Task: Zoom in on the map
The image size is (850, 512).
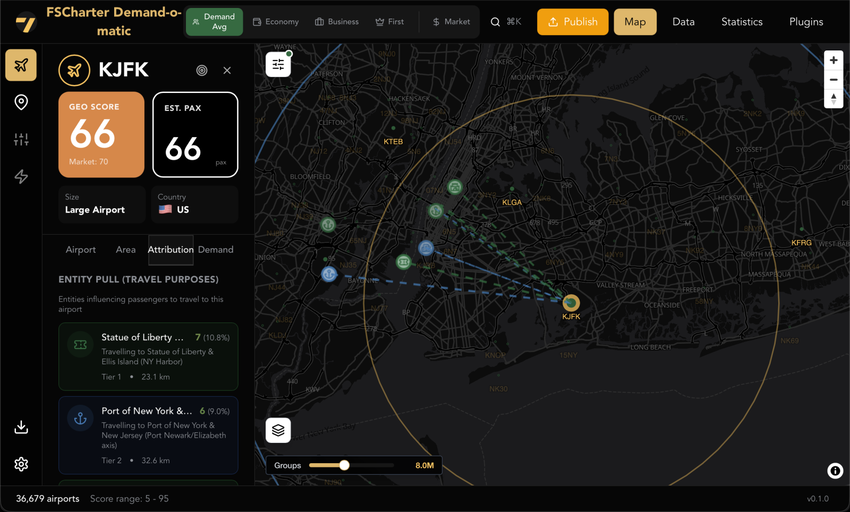Action: pyautogui.click(x=833, y=60)
